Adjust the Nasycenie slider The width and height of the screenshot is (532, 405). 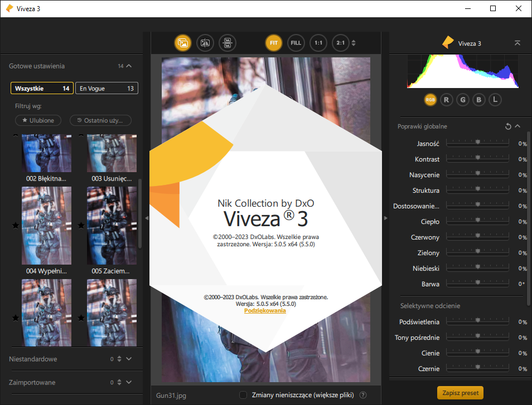point(478,174)
